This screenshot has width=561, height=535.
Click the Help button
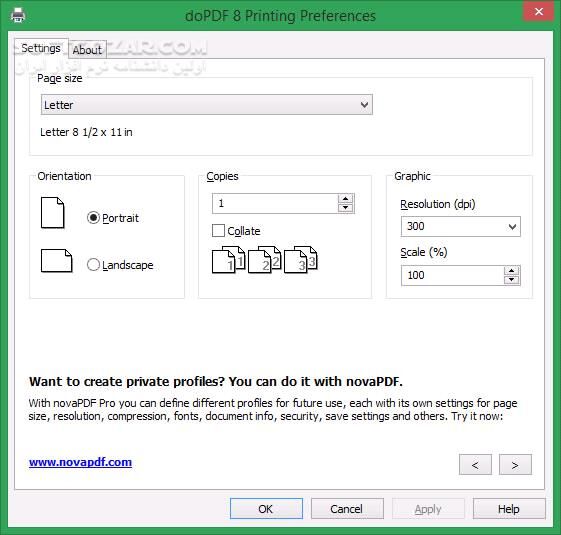click(509, 509)
